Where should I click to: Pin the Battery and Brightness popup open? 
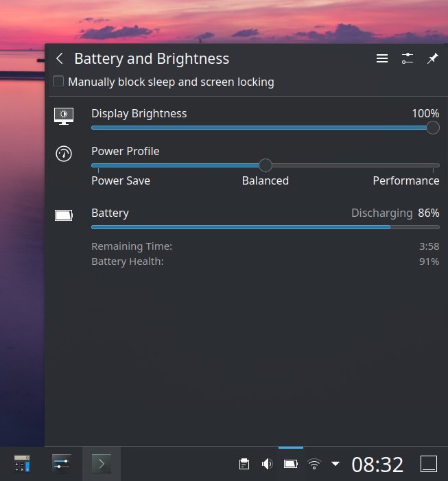tap(433, 58)
